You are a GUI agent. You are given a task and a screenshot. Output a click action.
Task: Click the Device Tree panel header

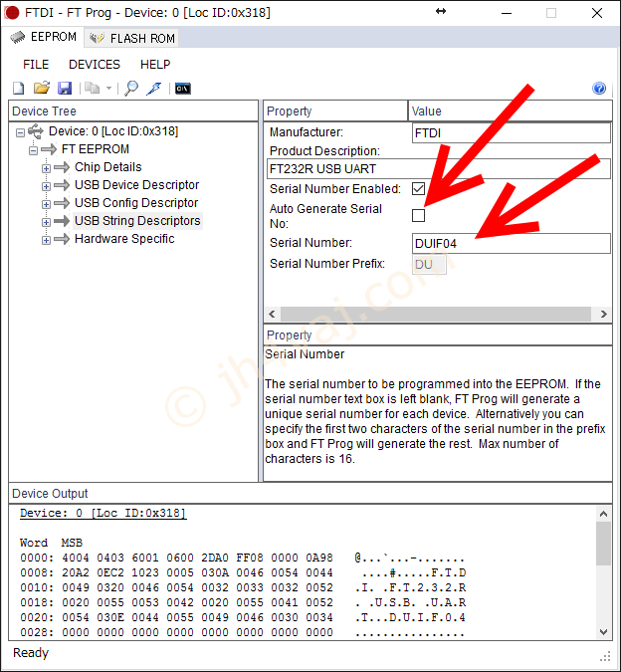[133, 111]
